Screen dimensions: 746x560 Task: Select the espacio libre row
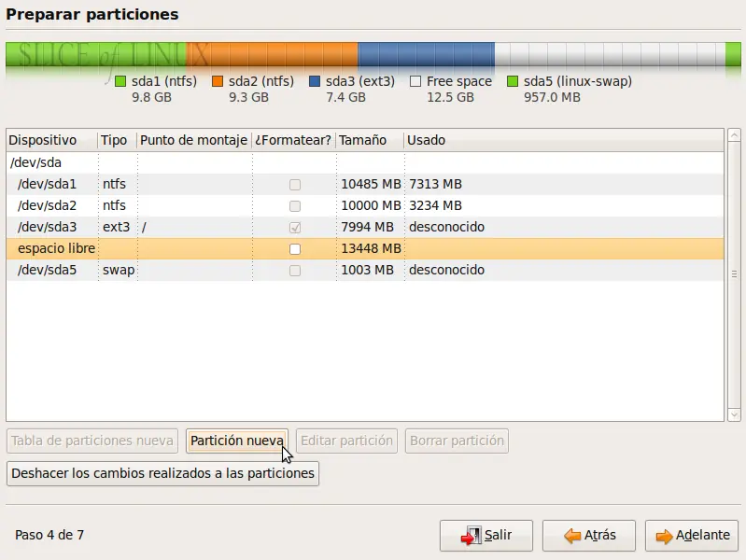pyautogui.click(x=365, y=248)
